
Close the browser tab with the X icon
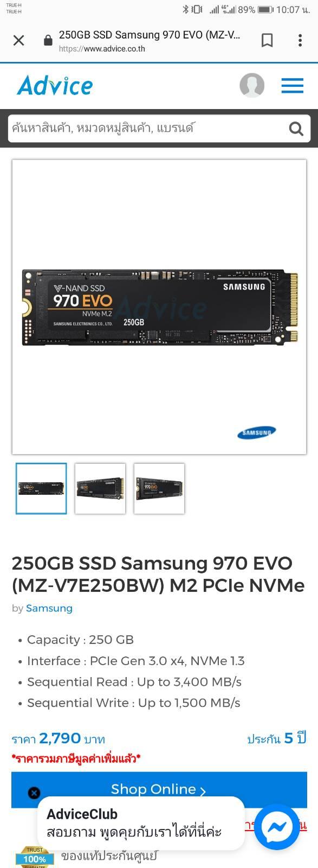click(18, 40)
